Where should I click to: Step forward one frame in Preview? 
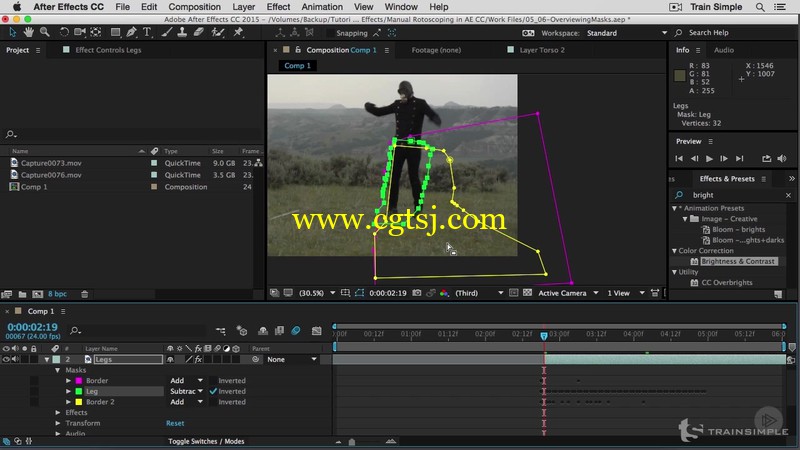(x=724, y=159)
